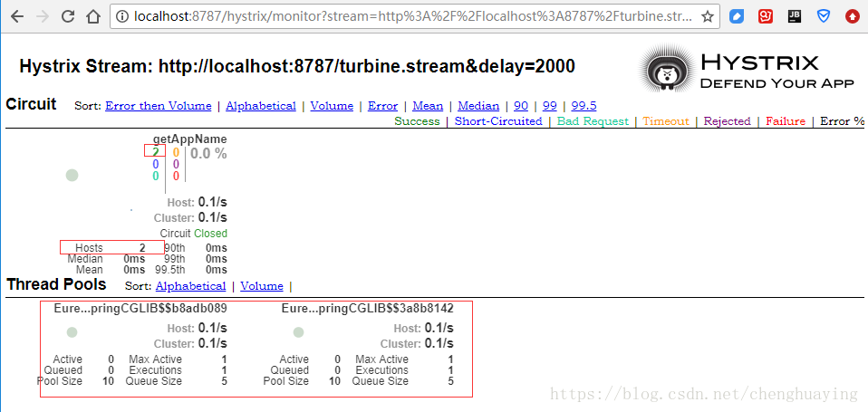The height and width of the screenshot is (412, 868).
Task: Open the blue tag extension icon
Action: [x=737, y=16]
